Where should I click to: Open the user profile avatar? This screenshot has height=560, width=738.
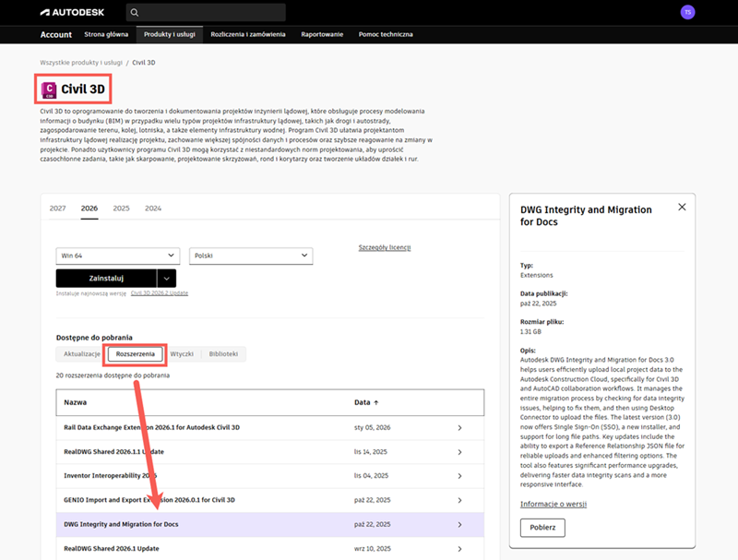(687, 12)
